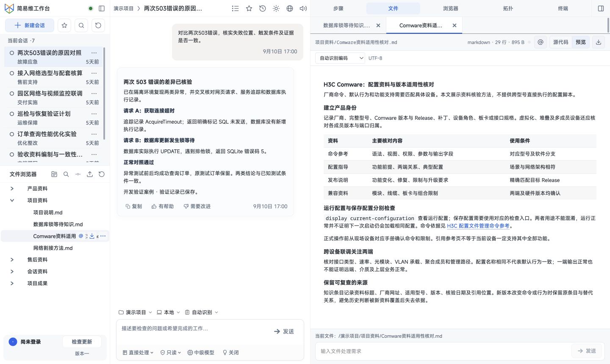Click 新建会话 button
The height and width of the screenshot is (364, 610).
tap(30, 25)
